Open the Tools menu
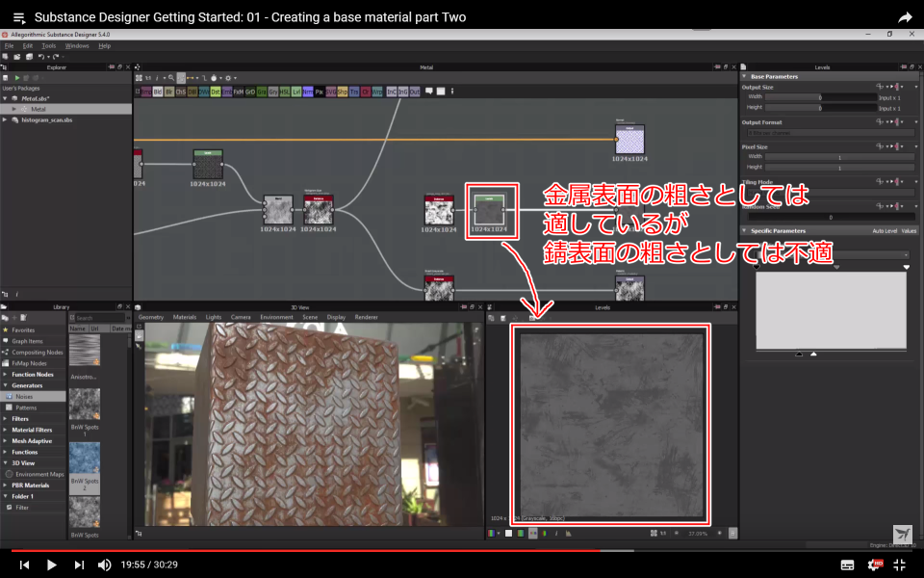The width and height of the screenshot is (924, 578). click(49, 45)
